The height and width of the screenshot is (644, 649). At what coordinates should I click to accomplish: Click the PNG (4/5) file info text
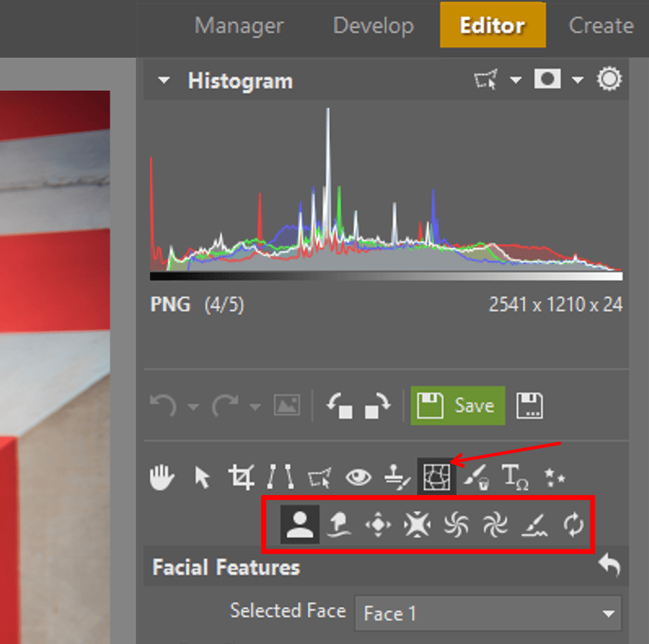[x=197, y=305]
